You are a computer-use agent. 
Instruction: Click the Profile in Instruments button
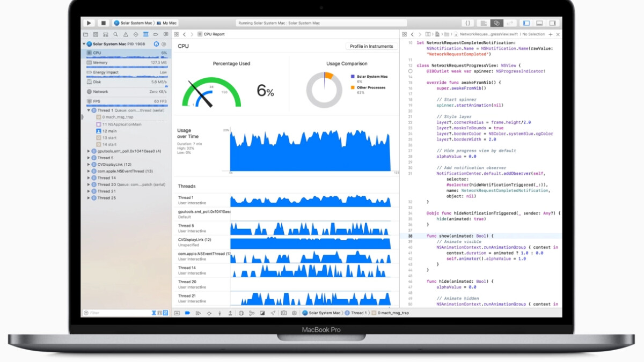371,46
